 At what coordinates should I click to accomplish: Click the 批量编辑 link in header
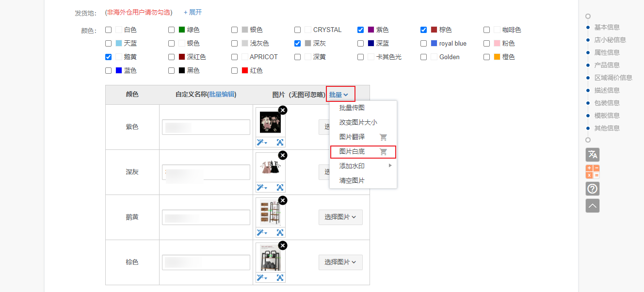(222, 95)
